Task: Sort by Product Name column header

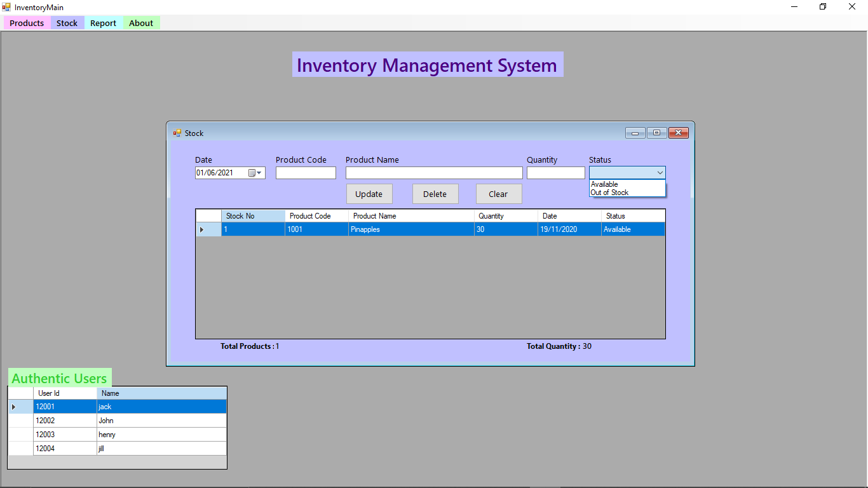Action: pos(411,216)
